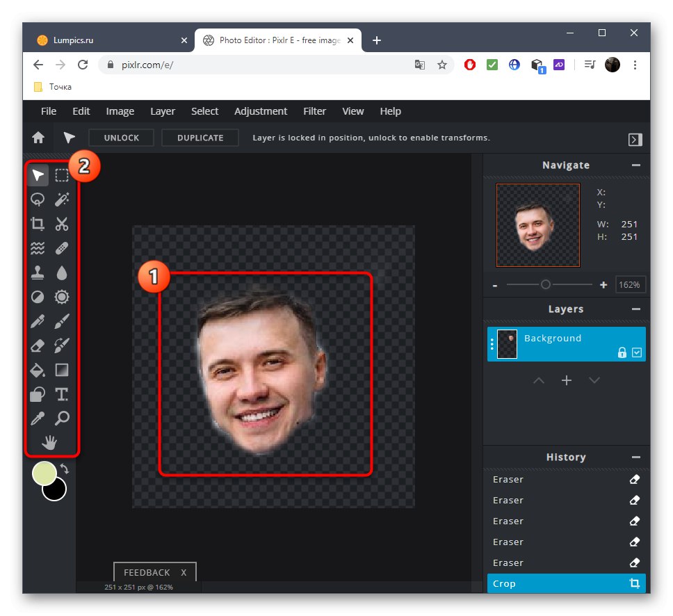This screenshot has width=673, height=616.
Task: Select the Marquee selection tool
Action: [x=62, y=175]
